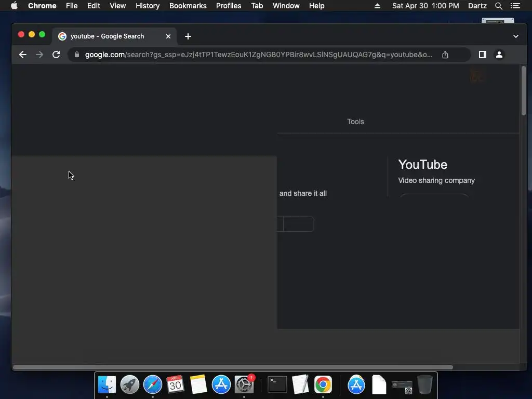
Task: Open the Apple menu
Action: click(x=14, y=6)
